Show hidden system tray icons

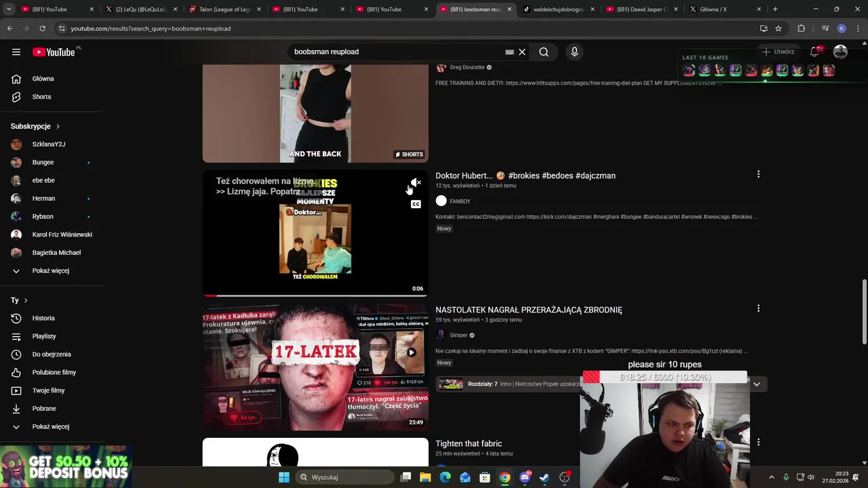(x=771, y=477)
